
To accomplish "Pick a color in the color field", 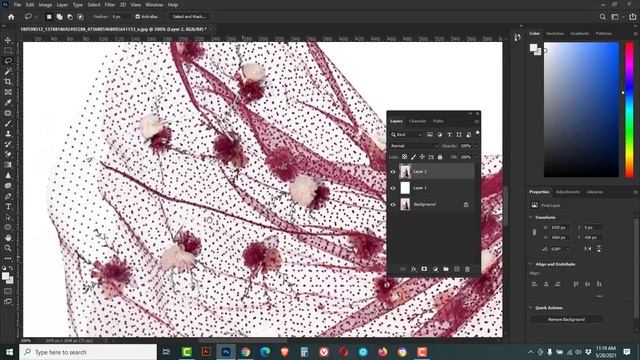I will (581, 110).
